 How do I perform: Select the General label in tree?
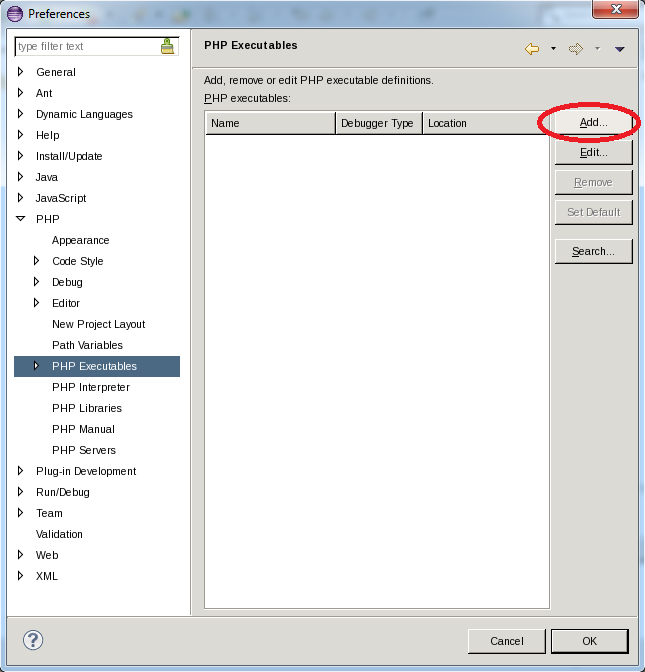[56, 72]
